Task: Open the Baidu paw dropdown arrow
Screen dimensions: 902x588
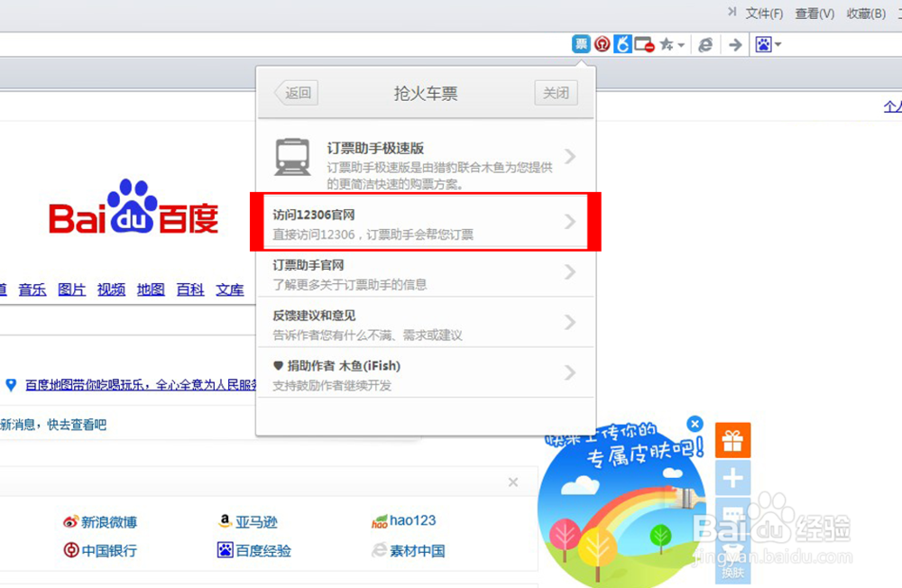Action: (x=778, y=44)
